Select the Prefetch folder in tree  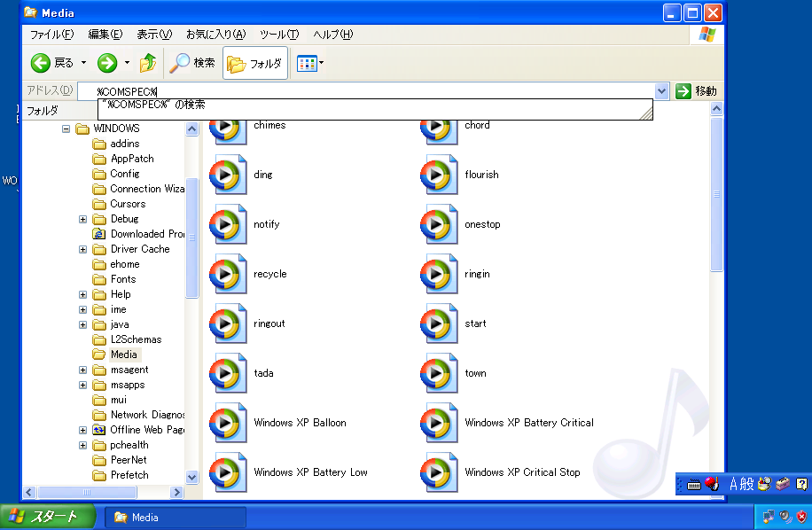[129, 475]
